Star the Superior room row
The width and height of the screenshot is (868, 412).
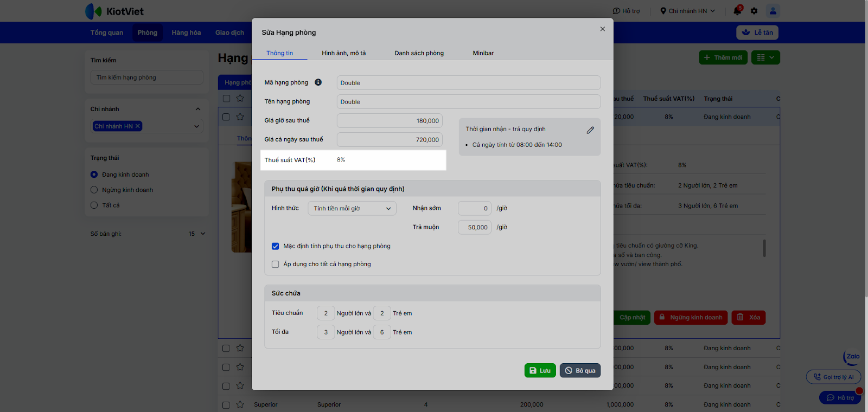tap(240, 404)
